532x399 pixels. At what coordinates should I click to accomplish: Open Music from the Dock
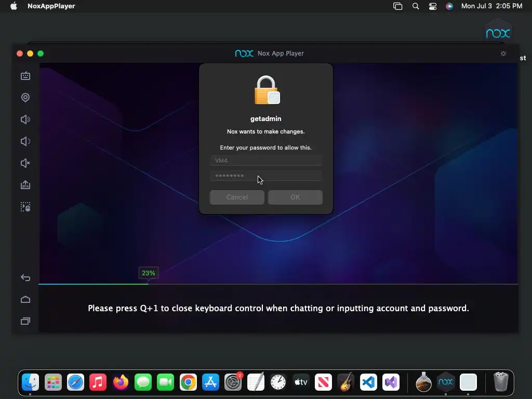coord(98,382)
